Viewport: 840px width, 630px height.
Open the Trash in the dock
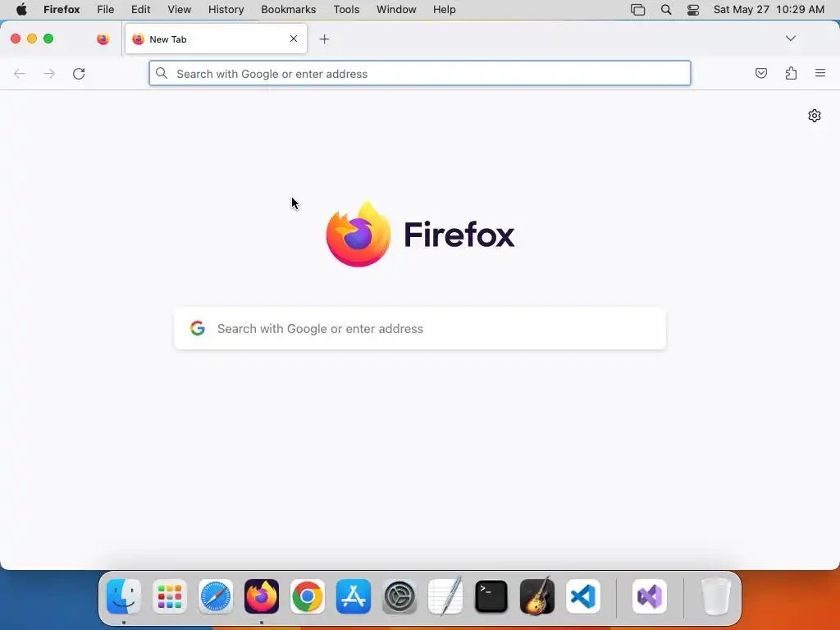point(716,596)
